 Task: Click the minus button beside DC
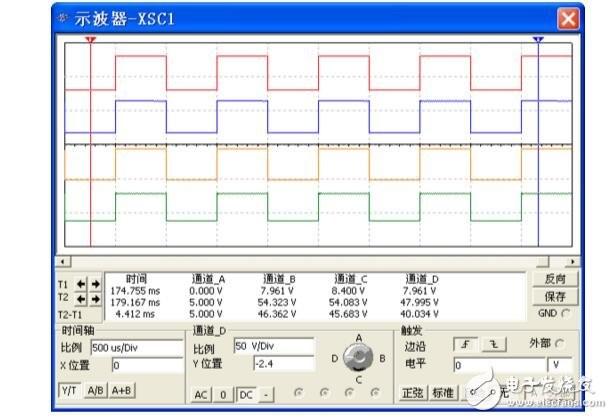[266, 395]
